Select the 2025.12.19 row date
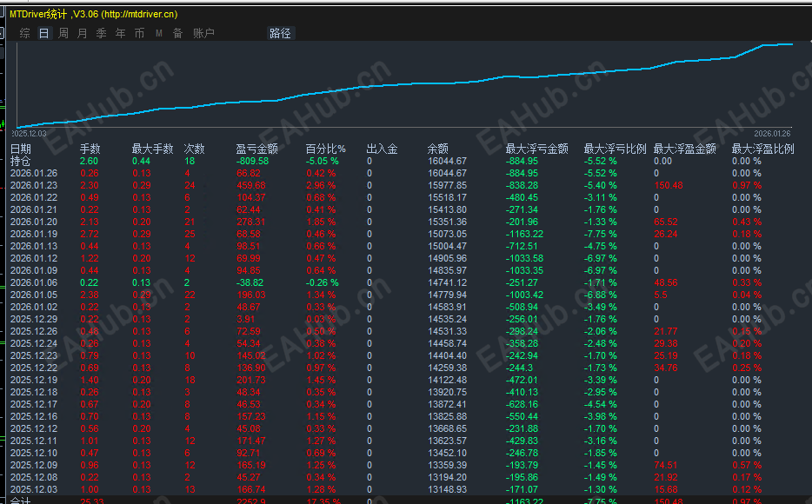This screenshot has width=812, height=504. click(x=34, y=380)
